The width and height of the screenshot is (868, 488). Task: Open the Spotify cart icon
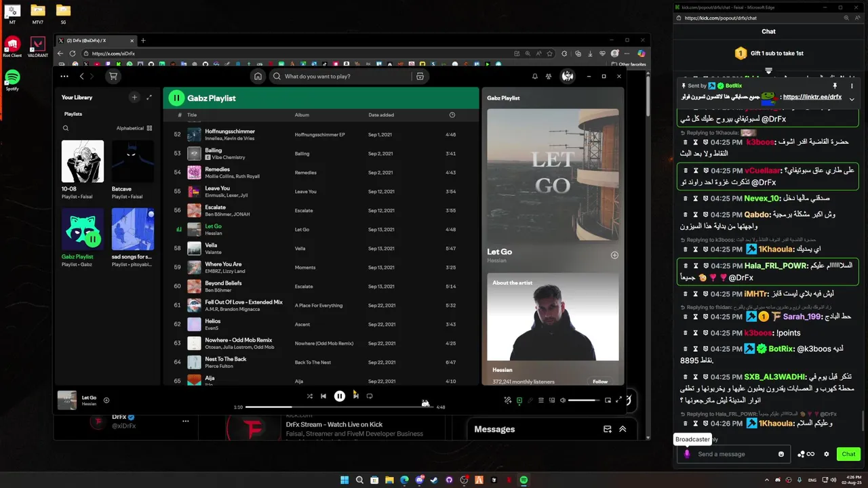[113, 77]
